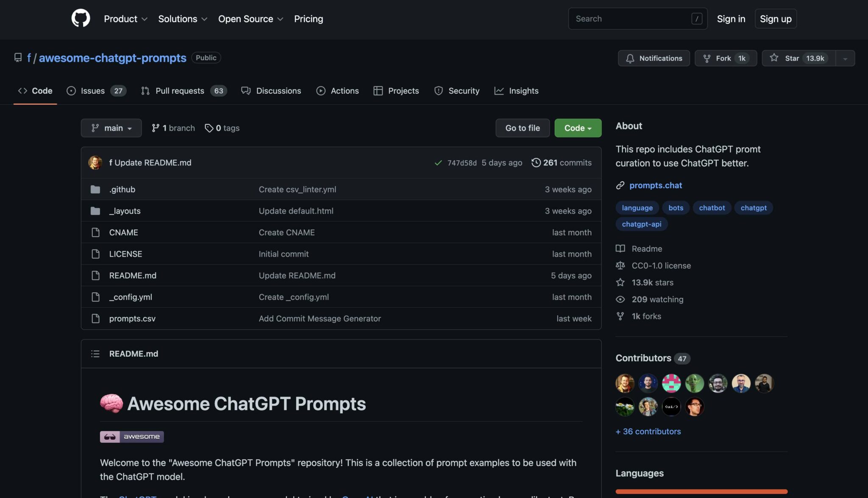
Task: Switch to the Projects tab
Action: coord(396,90)
